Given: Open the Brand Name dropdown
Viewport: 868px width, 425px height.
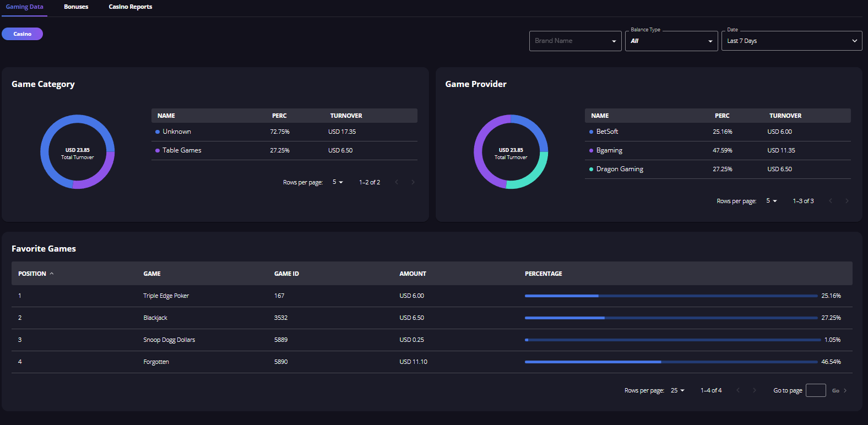Looking at the screenshot, I should (x=575, y=41).
